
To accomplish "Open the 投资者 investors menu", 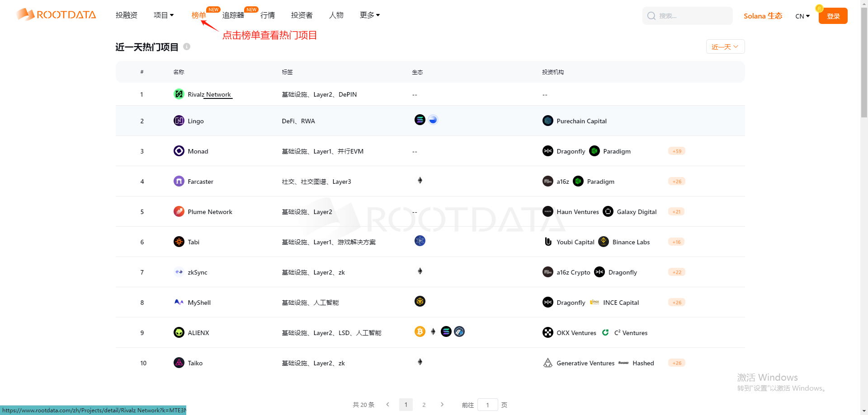I will click(x=302, y=15).
